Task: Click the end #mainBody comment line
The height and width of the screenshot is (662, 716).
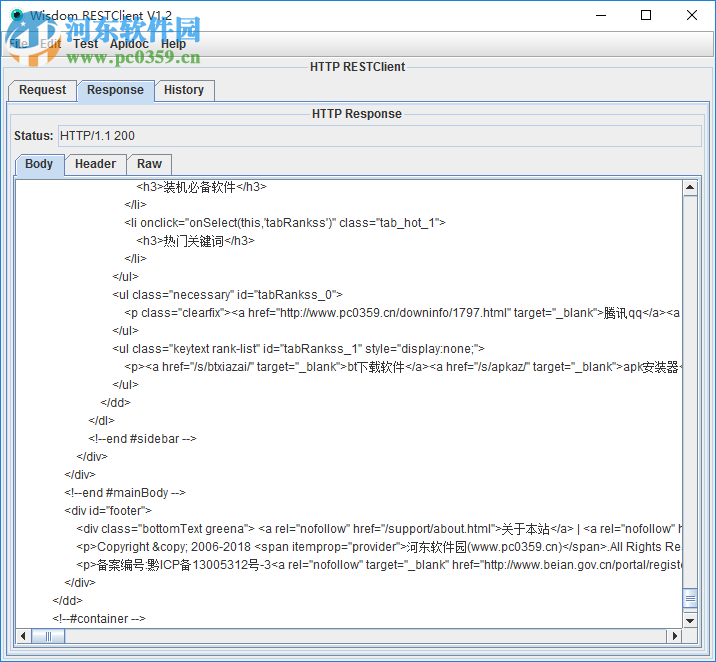Action: (125, 493)
